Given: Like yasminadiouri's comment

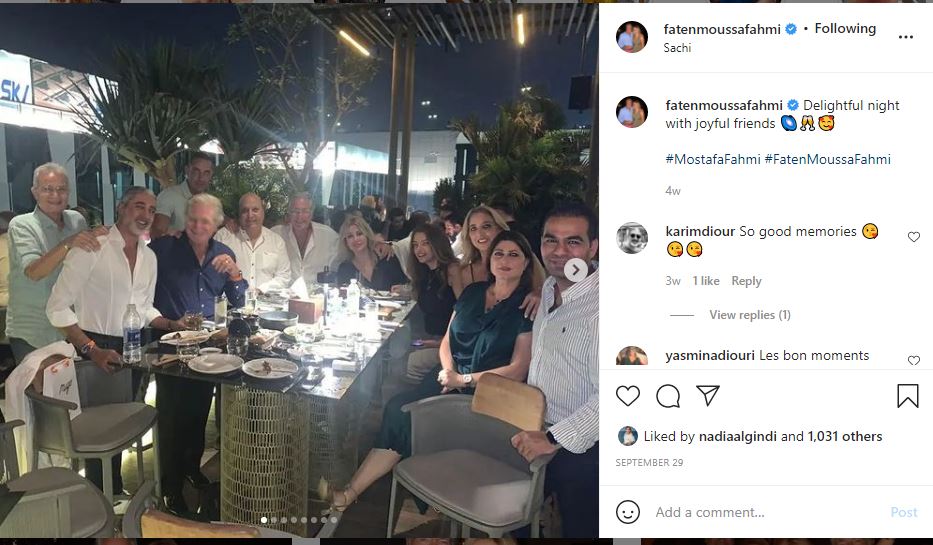Looking at the screenshot, I should click(913, 360).
